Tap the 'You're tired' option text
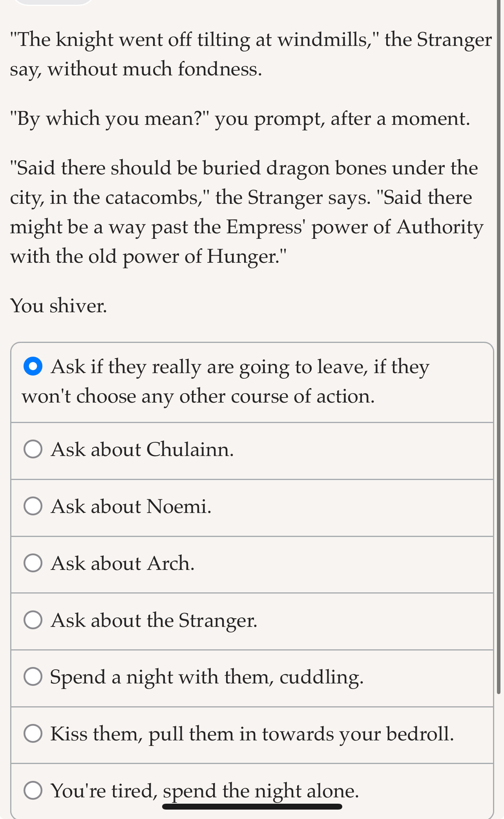Image resolution: width=504 pixels, height=819 pixels. point(205,790)
